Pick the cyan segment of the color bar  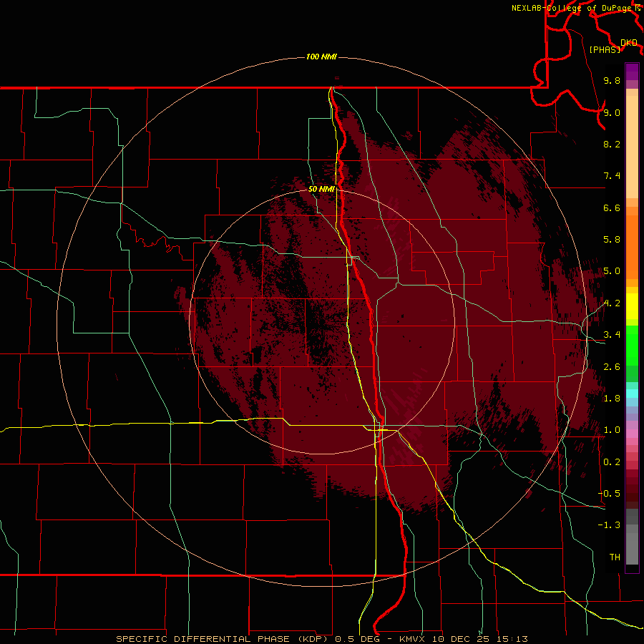[632, 394]
